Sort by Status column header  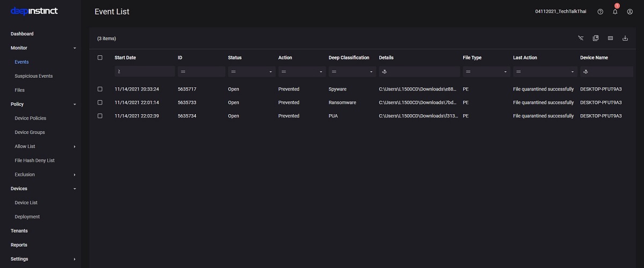pos(235,57)
